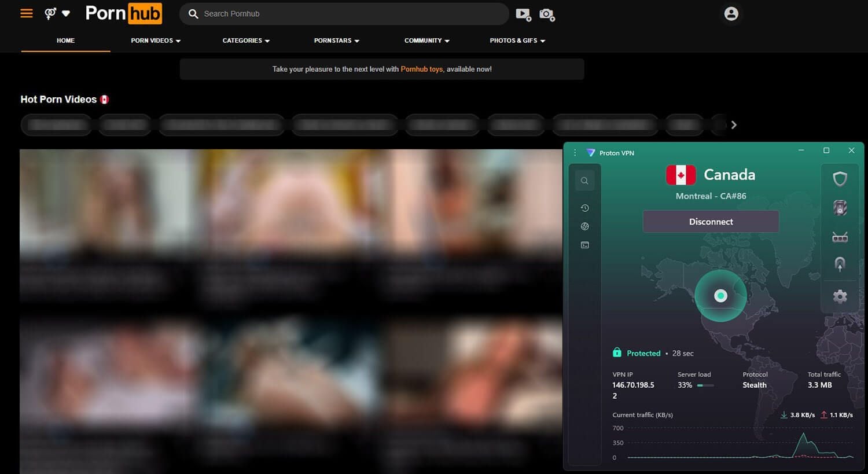Open the Kill Switch icon in Proton VPN
Screen dimensions: 868x474
(840, 208)
